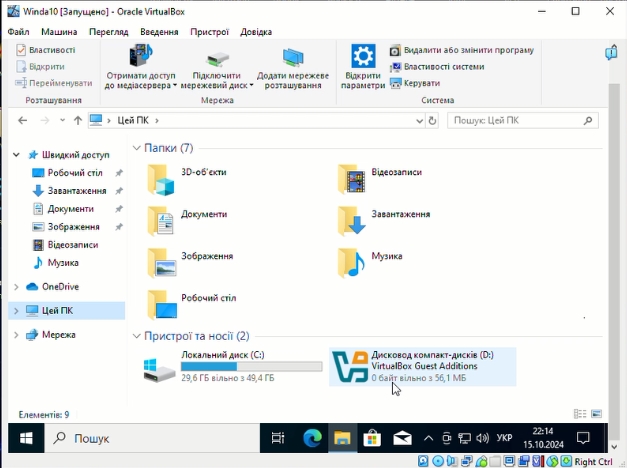Select Робочий стіл folder icon in main pane
The image size is (627, 468).
[162, 305]
